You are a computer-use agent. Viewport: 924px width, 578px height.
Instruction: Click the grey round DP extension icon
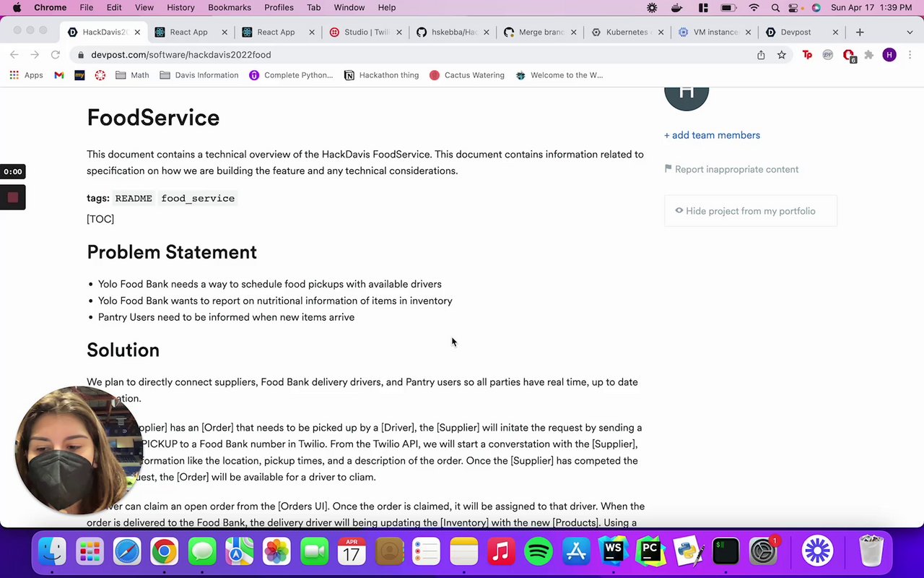[828, 55]
